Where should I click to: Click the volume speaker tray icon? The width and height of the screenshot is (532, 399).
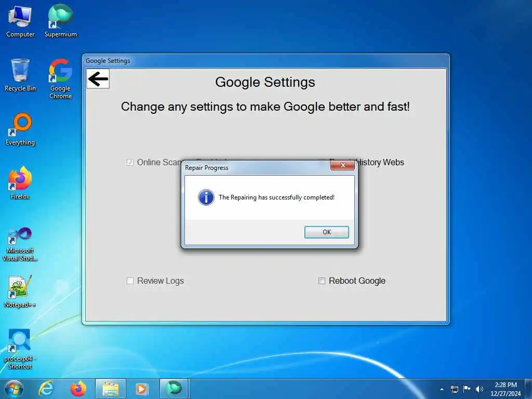[x=480, y=389]
